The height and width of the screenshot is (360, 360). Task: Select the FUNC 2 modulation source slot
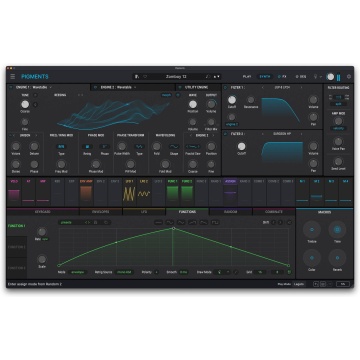(x=187, y=193)
